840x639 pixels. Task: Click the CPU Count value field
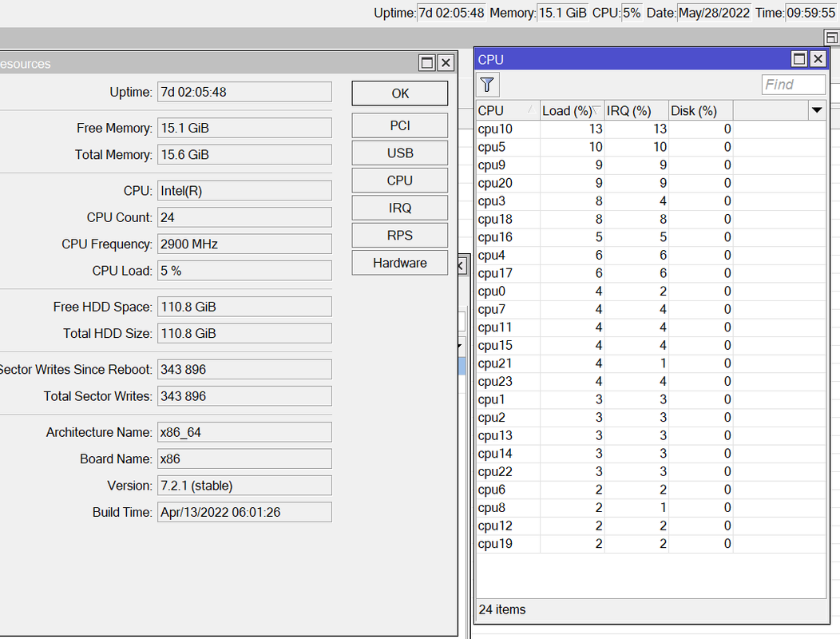244,217
